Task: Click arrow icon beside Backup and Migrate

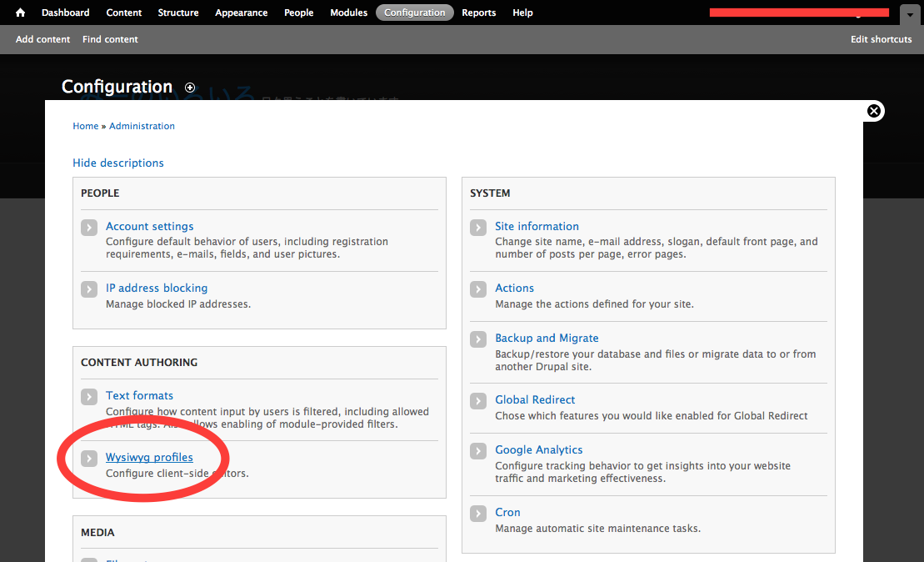Action: click(x=478, y=339)
